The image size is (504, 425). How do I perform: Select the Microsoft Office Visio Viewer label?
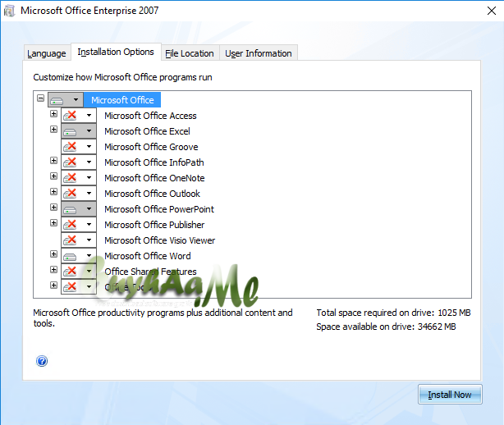[x=160, y=240]
